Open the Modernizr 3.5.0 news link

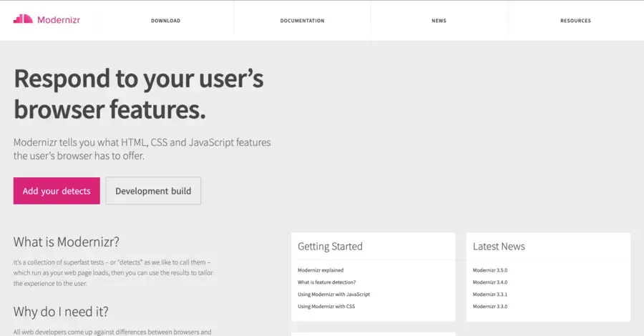[x=490, y=270]
